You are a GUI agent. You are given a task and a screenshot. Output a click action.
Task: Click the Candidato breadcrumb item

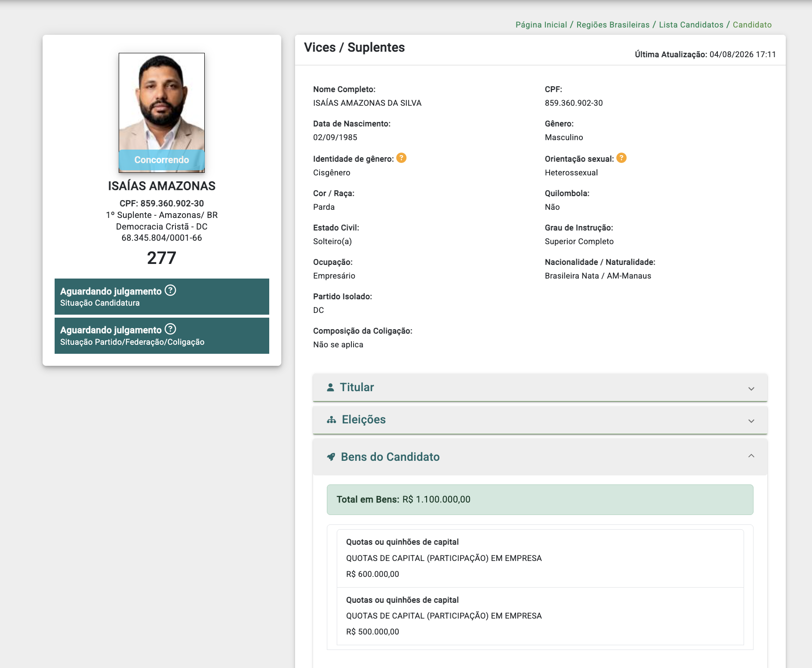point(752,25)
